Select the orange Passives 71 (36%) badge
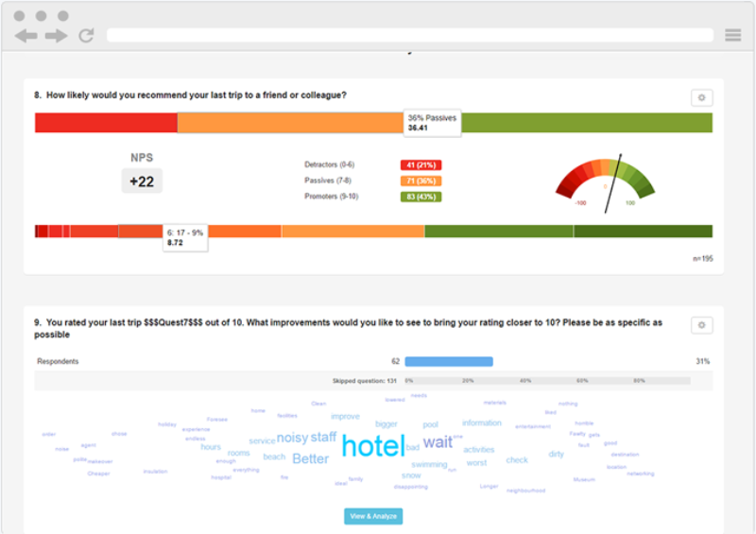Image resolution: width=756 pixels, height=534 pixels. pyautogui.click(x=421, y=181)
